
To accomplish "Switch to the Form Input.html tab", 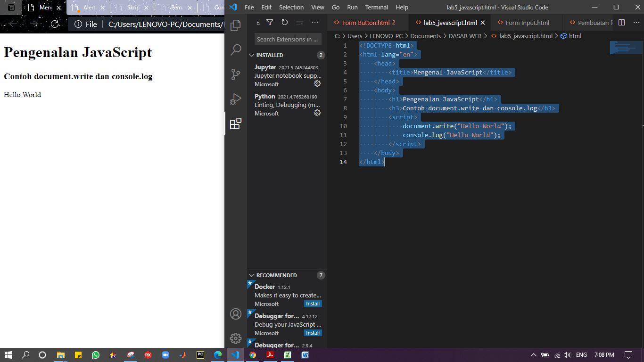I will (x=524, y=22).
